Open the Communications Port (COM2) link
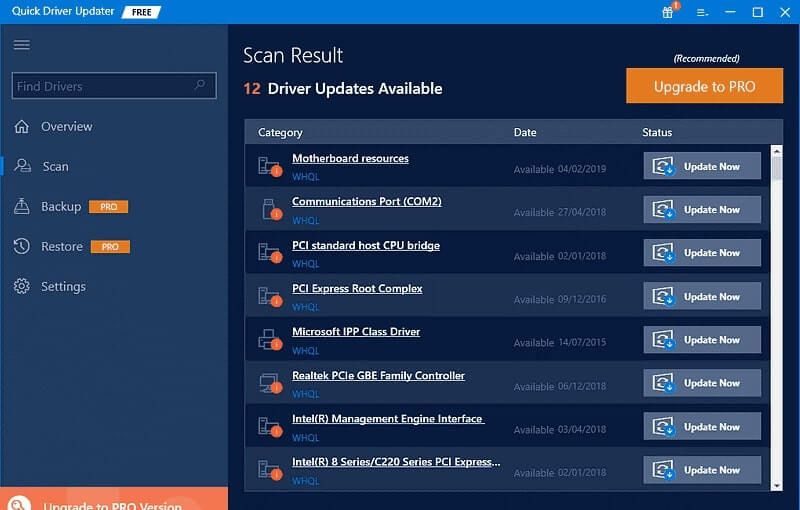800x510 pixels. [366, 202]
